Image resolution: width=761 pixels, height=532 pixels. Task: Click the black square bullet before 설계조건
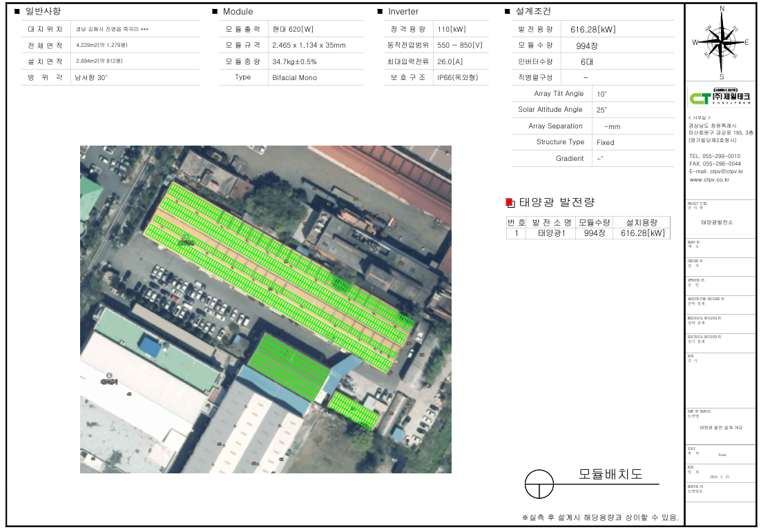pos(508,12)
